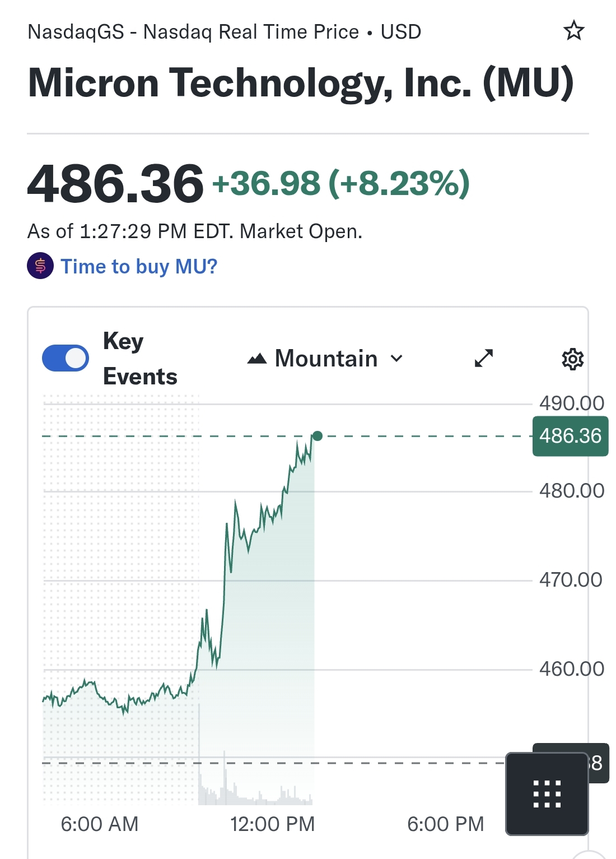Select the 6:00 AM time axis label
Screen dimensions: 616x859
click(x=99, y=824)
